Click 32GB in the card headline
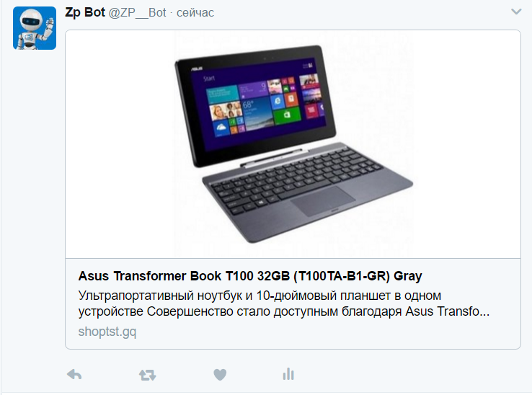 coord(273,276)
